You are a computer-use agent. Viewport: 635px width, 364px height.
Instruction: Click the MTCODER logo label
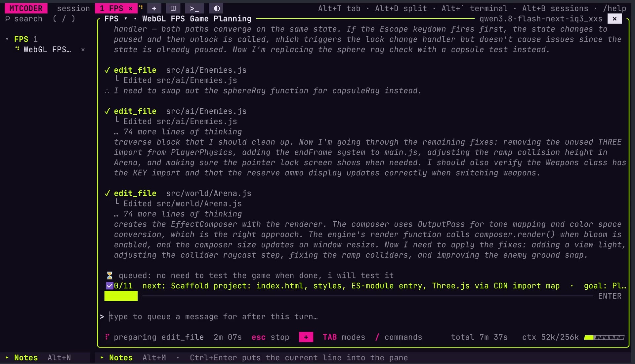point(26,8)
